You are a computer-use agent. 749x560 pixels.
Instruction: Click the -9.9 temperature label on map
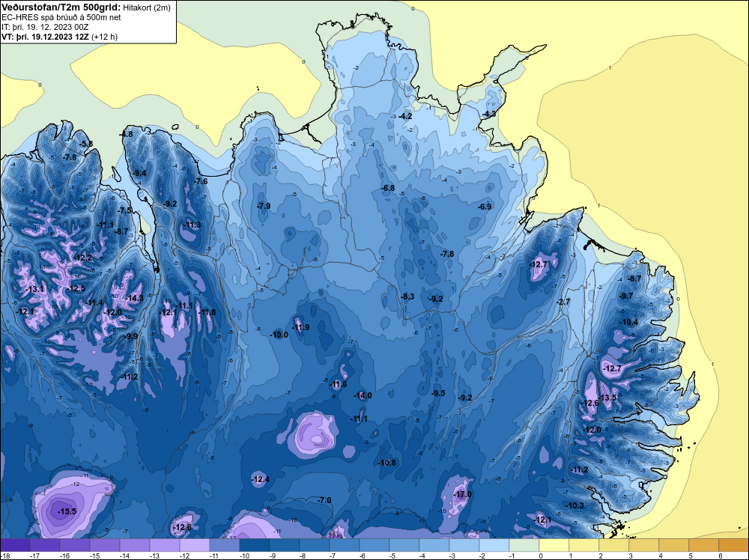tap(131, 336)
